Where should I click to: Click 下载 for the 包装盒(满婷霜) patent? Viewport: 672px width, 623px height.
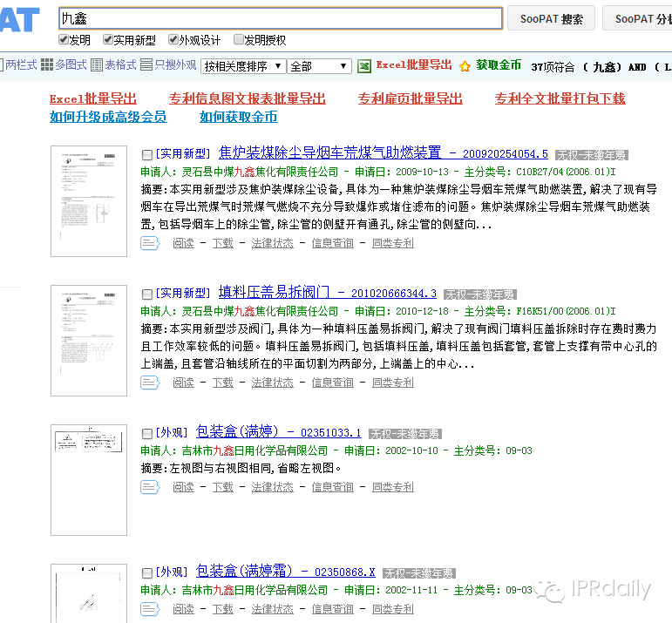click(x=223, y=609)
